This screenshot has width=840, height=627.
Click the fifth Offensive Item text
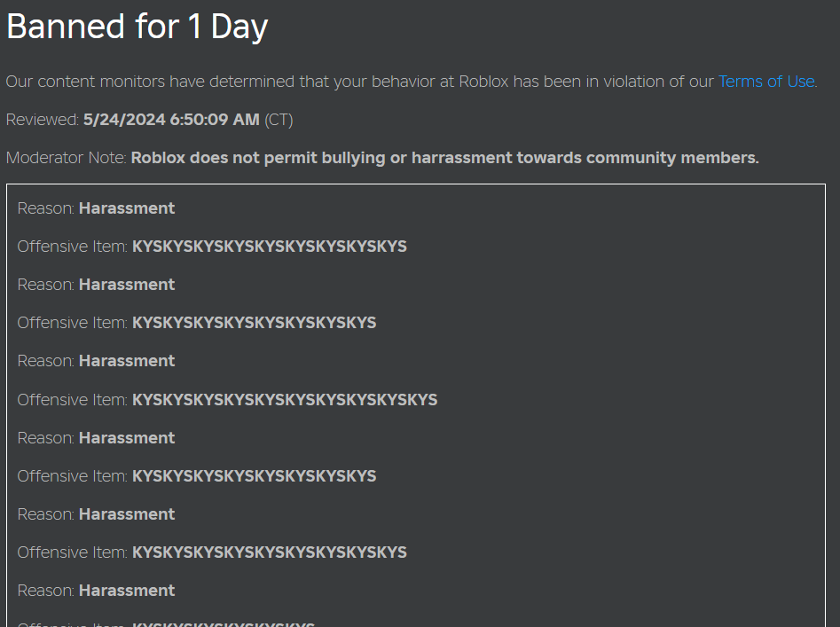(269, 553)
